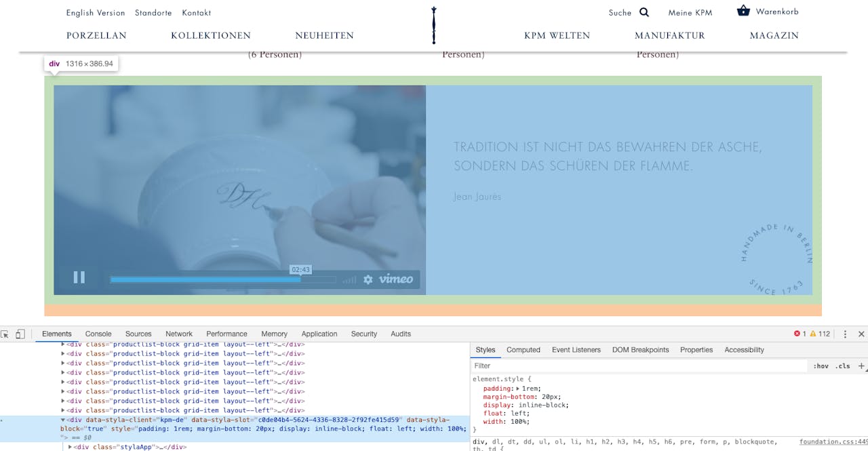Click the '100%' width value

click(x=519, y=421)
